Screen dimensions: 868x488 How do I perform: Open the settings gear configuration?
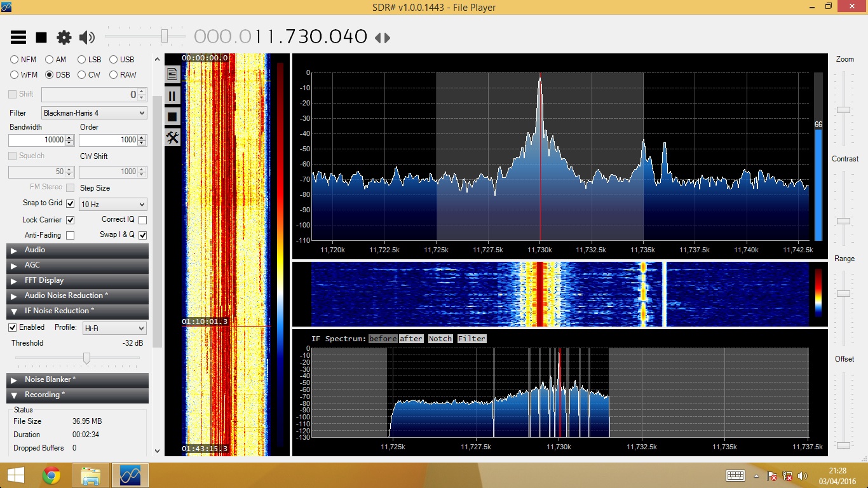point(64,37)
